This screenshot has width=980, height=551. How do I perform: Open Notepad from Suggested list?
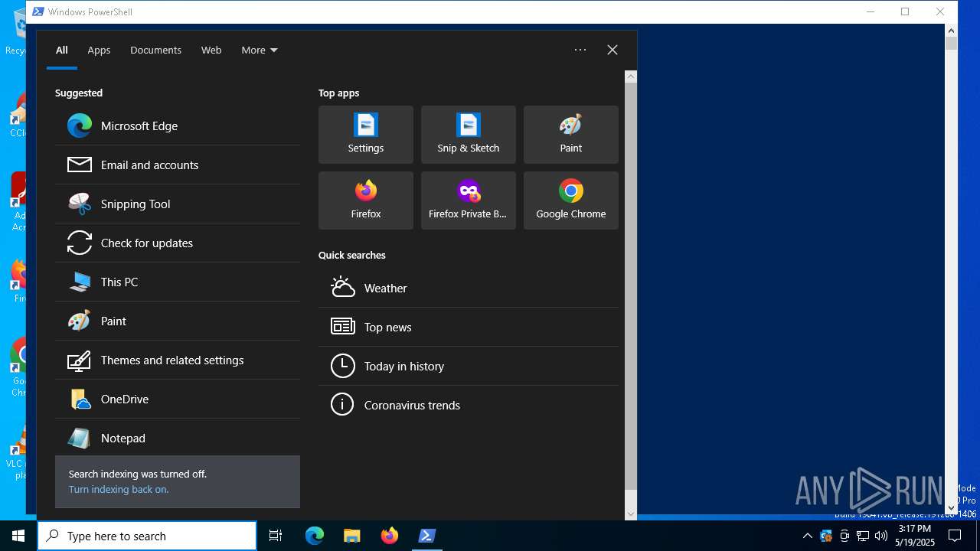(178, 438)
